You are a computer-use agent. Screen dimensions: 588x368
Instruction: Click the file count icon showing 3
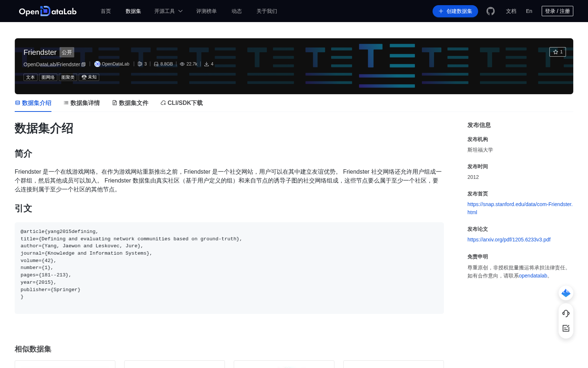click(x=140, y=64)
